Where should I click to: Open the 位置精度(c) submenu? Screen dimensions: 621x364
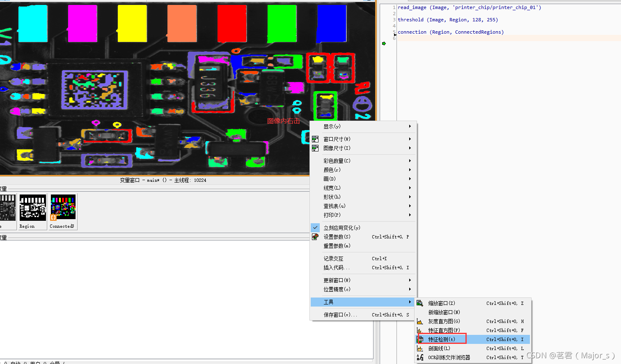pyautogui.click(x=363, y=289)
